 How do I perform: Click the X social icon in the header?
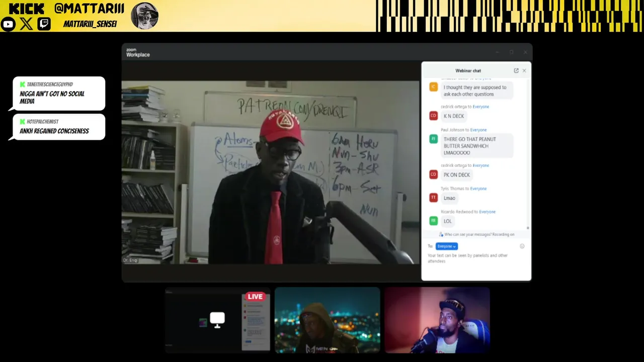[26, 24]
